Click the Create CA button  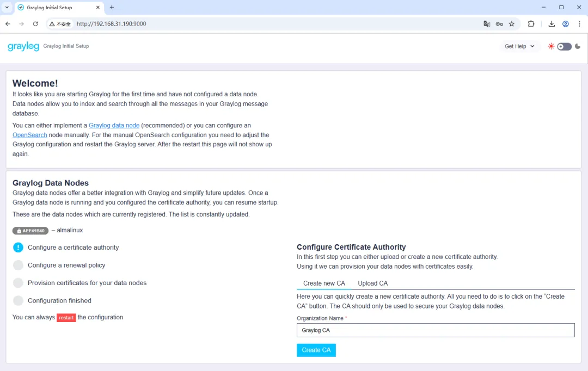(x=316, y=350)
